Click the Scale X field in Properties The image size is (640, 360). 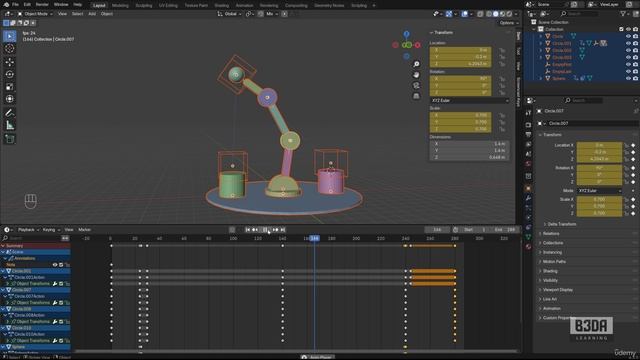[599, 200]
